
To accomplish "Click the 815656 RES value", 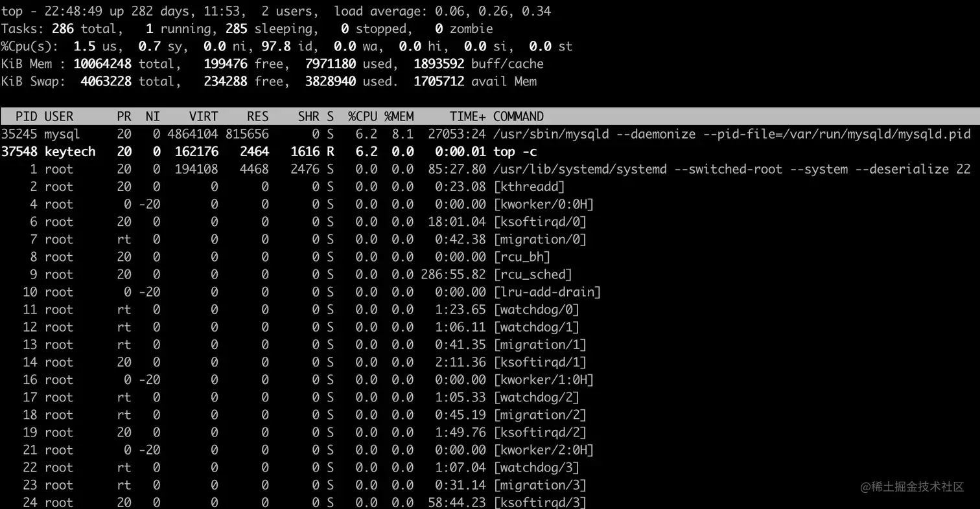I will (247, 134).
